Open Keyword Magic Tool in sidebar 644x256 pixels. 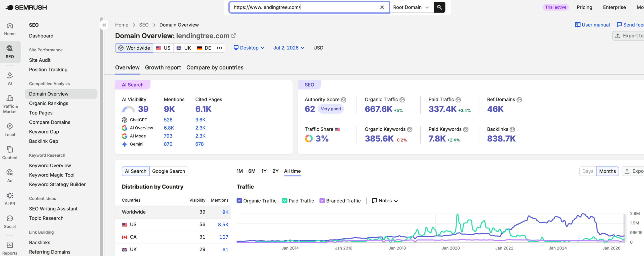click(x=52, y=175)
